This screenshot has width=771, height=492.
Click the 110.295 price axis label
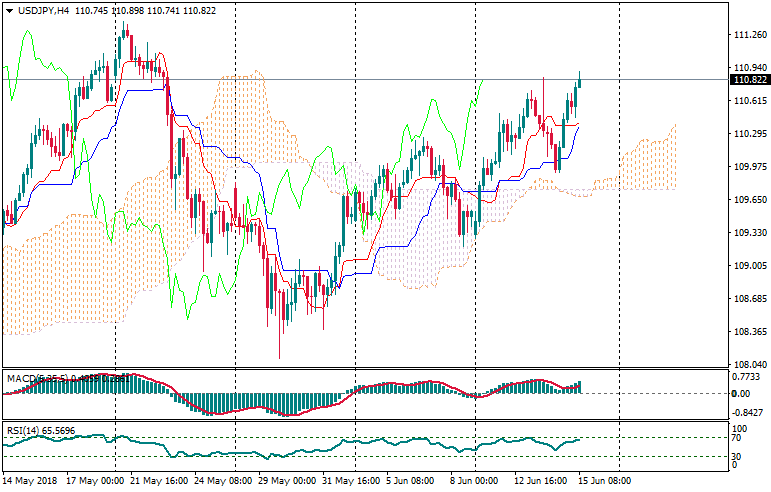pyautogui.click(x=749, y=134)
